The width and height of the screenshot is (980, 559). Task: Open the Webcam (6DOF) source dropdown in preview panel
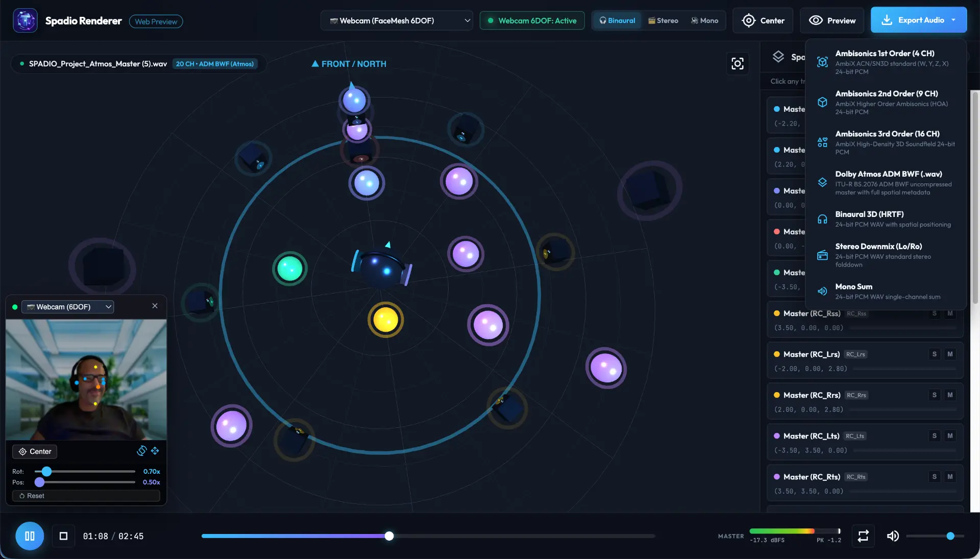point(68,307)
